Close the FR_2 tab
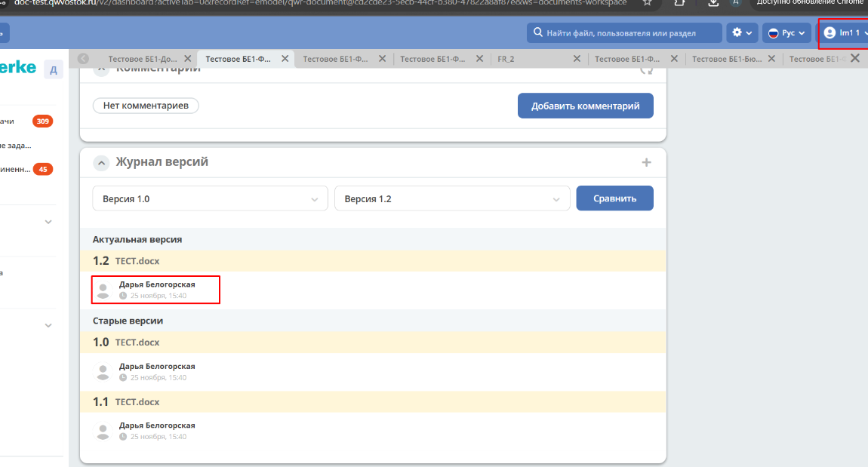868x467 pixels. click(x=577, y=59)
